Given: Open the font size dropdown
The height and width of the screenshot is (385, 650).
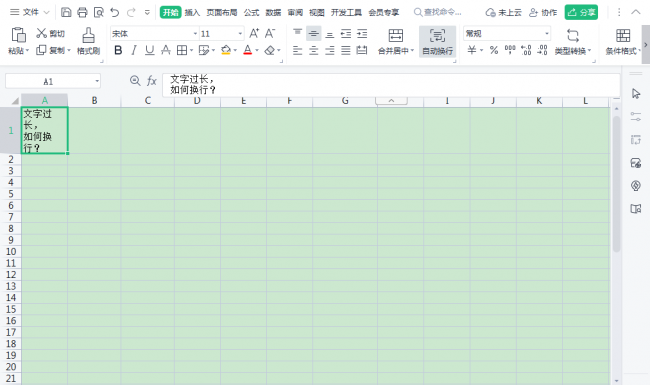Looking at the screenshot, I should [x=240, y=34].
